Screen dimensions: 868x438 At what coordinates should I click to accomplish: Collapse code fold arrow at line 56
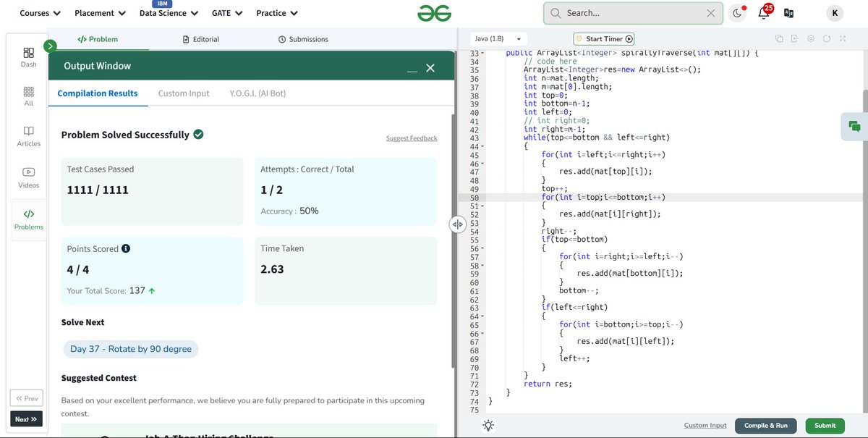click(482, 249)
